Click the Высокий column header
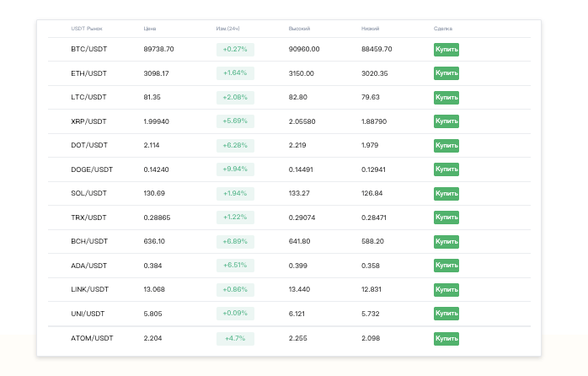The image size is (588, 376). [299, 29]
